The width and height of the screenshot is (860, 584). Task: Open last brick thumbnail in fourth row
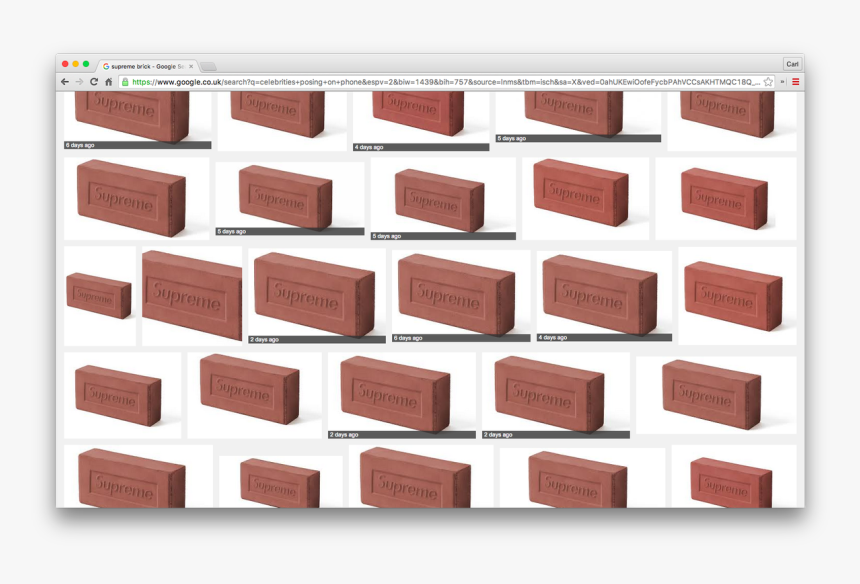716,395
